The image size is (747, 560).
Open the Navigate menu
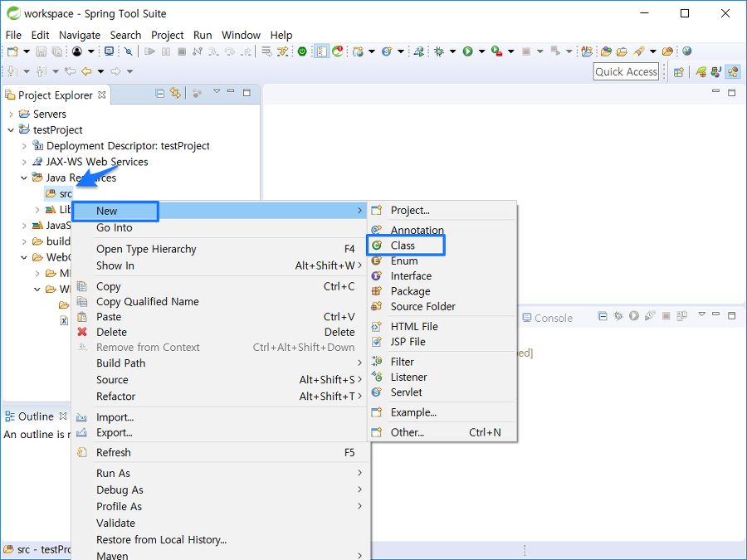[x=80, y=35]
